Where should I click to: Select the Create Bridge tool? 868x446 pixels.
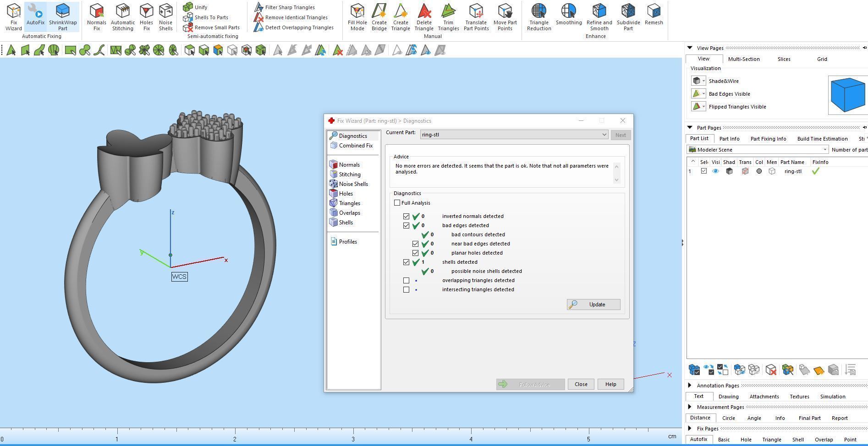[x=379, y=17]
